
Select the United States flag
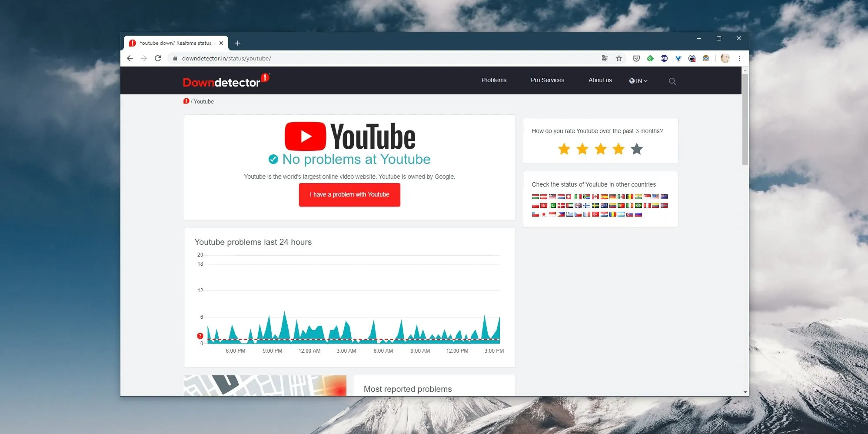655,197
